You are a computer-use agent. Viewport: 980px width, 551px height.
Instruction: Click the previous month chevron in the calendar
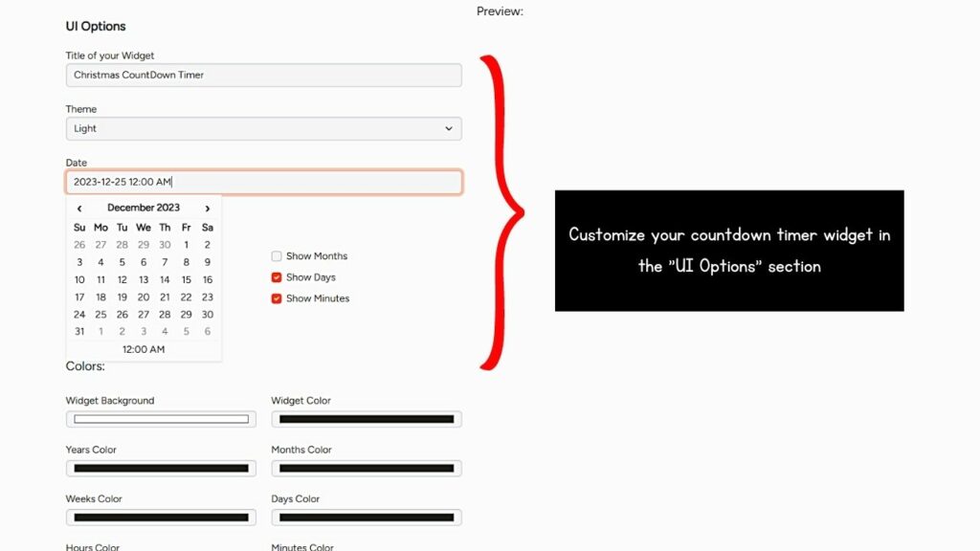click(79, 208)
